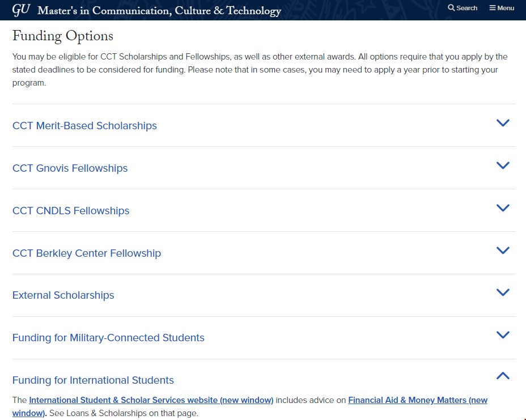Click Funding for International Students heading
The image size is (526, 420).
tap(93, 380)
